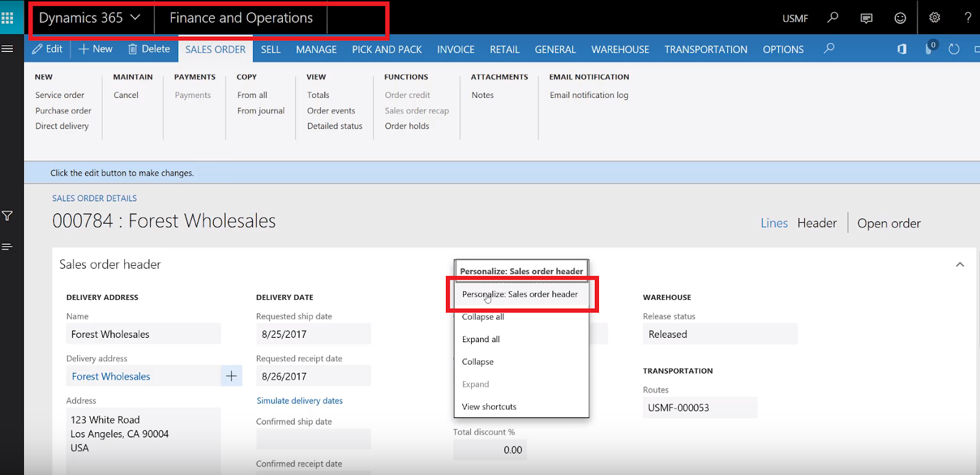Open the Dynamics 365 dropdown
The image size is (980, 475).
(x=90, y=18)
